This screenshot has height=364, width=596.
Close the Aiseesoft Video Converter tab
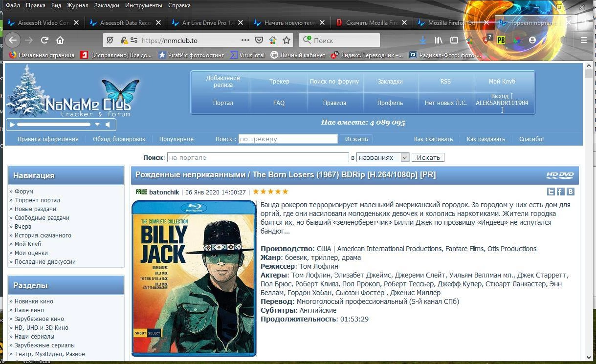[x=76, y=22]
